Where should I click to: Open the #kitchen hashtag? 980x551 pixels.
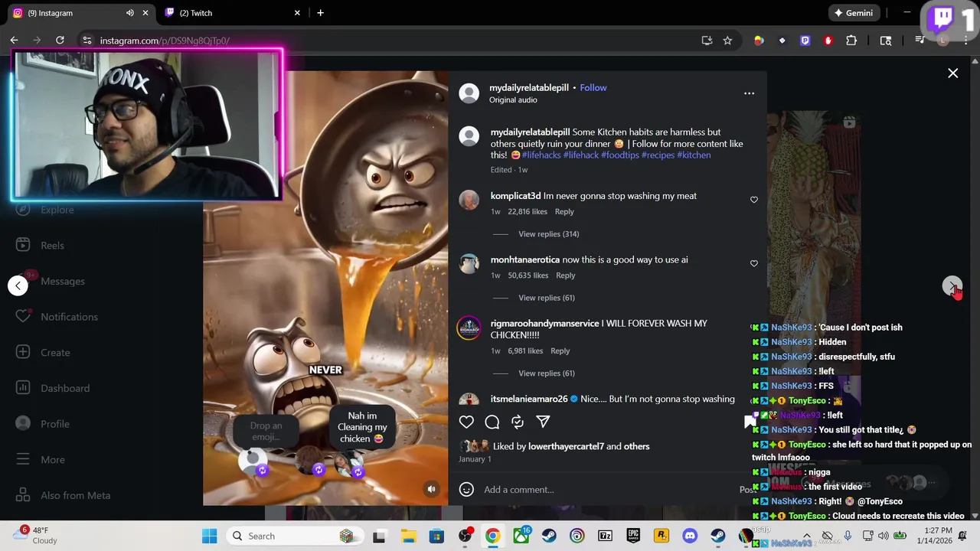[x=694, y=155]
